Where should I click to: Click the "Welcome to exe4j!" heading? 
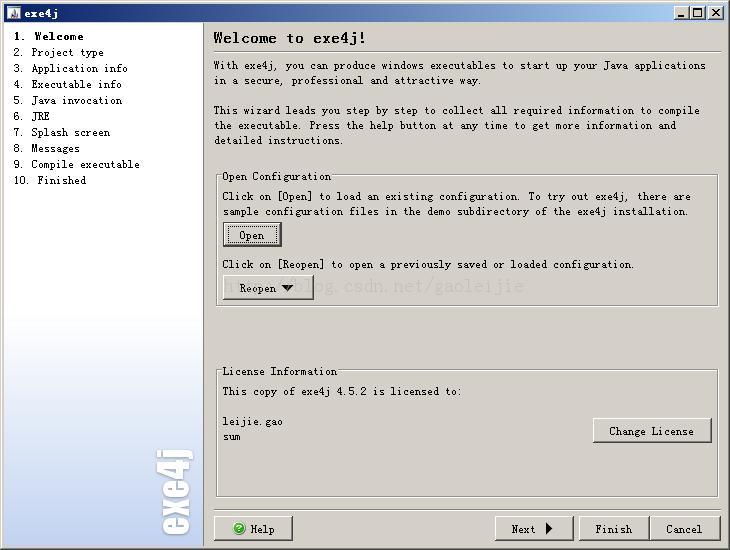290,38
